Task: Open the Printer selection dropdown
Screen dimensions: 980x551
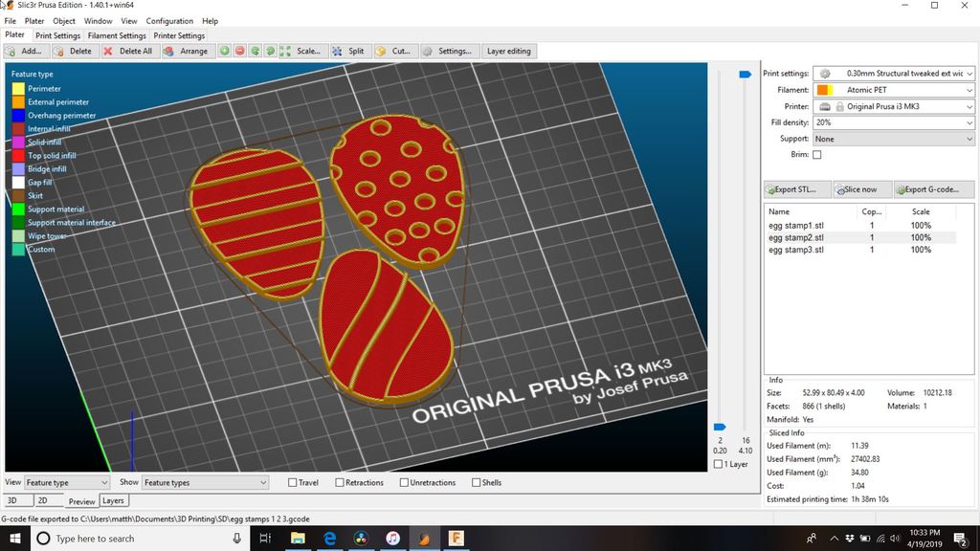Action: pyautogui.click(x=893, y=107)
